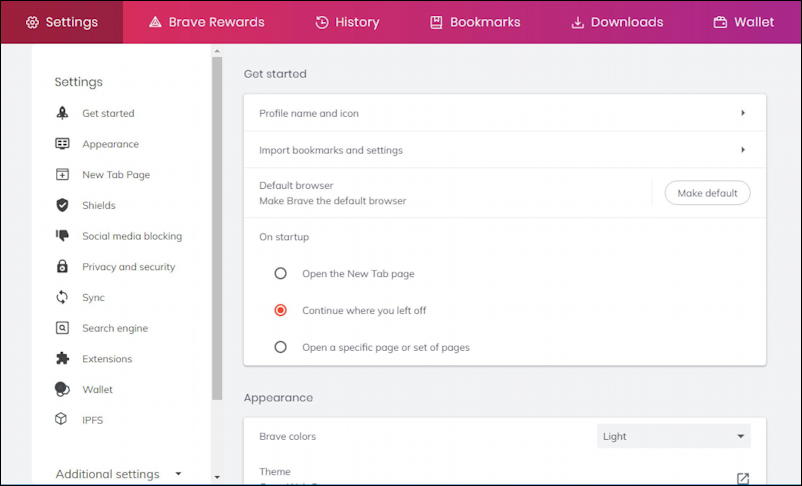This screenshot has height=486, width=802.
Task: Open Get started in sidebar
Action: coord(108,113)
